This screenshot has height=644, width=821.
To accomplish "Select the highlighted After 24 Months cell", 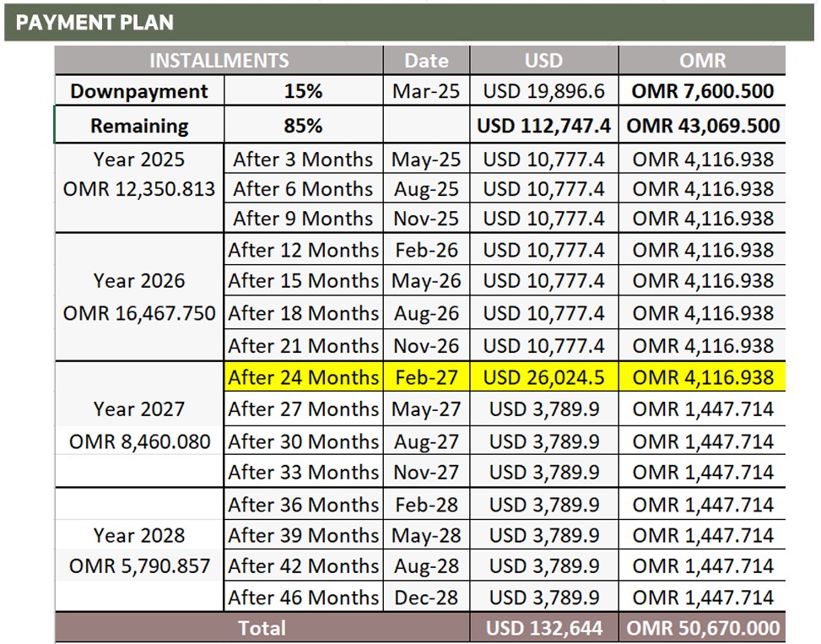I will pyautogui.click(x=303, y=376).
